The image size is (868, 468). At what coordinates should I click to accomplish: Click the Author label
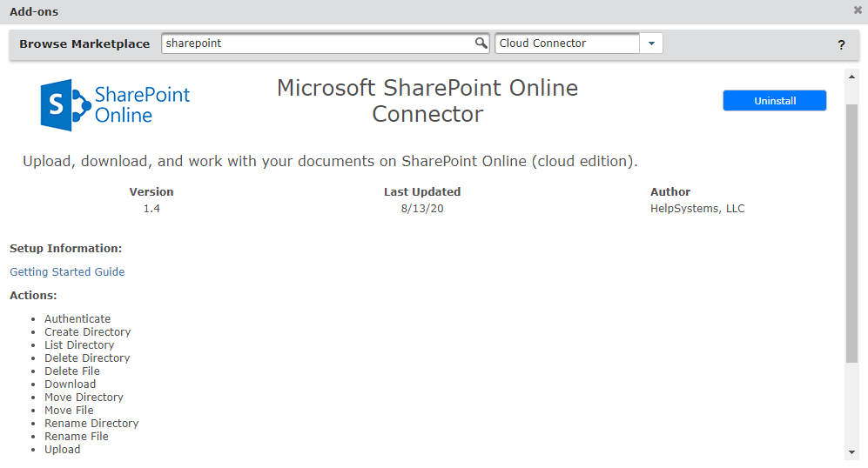tap(670, 192)
